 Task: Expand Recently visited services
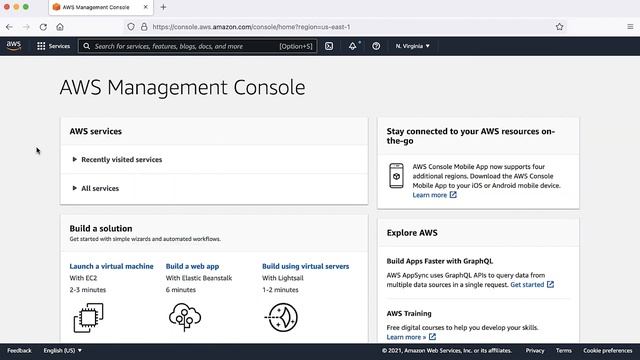pyautogui.click(x=117, y=160)
